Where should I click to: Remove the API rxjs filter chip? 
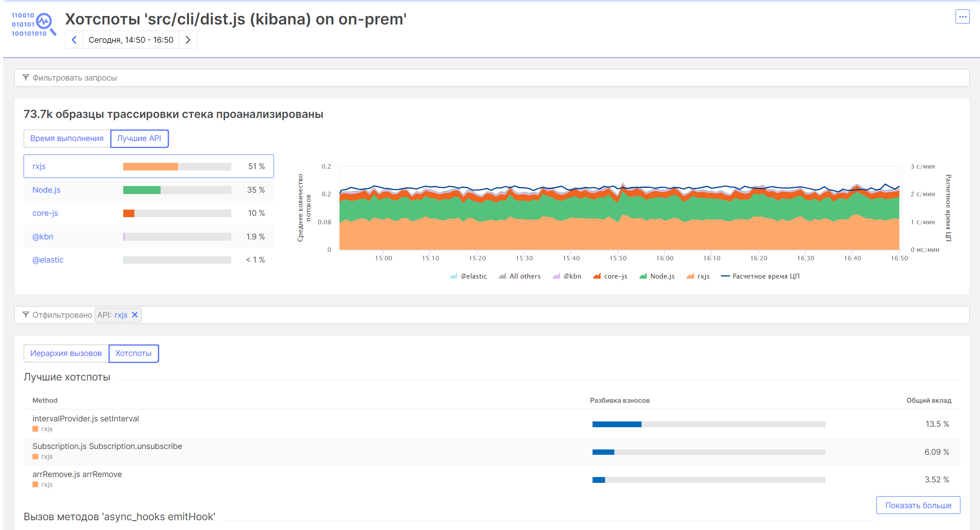coord(135,315)
